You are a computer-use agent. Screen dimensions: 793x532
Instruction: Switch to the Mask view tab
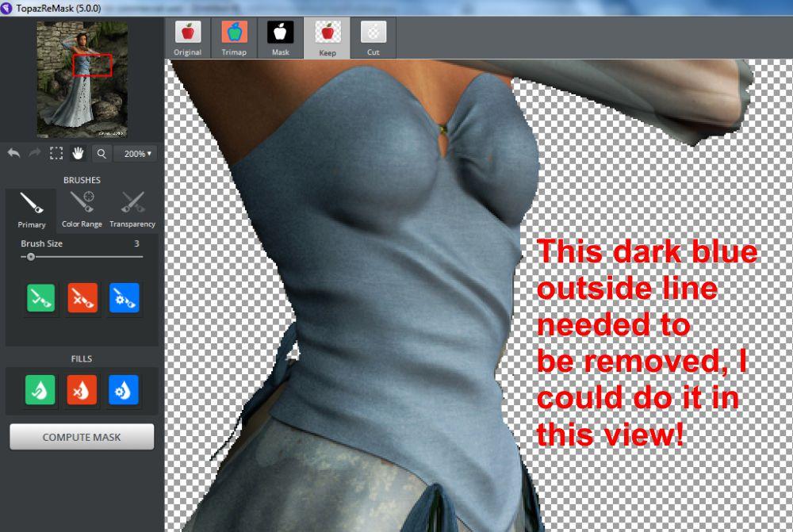[x=280, y=38]
